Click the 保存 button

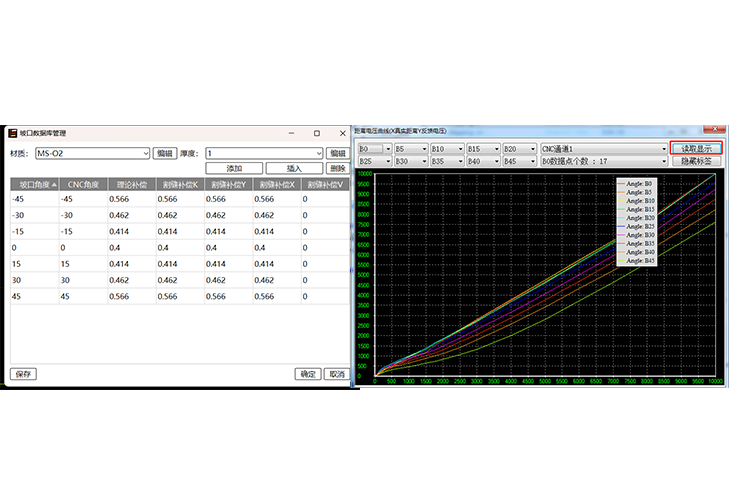point(24,374)
